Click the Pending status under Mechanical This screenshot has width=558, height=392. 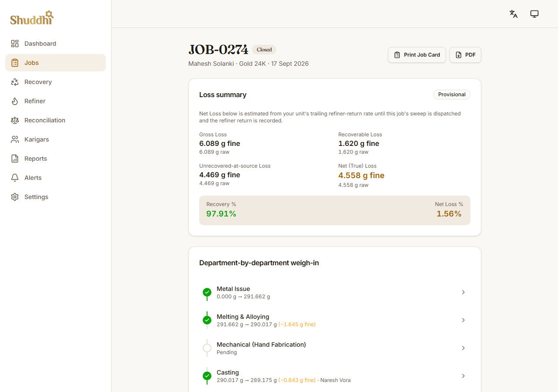tap(227, 352)
